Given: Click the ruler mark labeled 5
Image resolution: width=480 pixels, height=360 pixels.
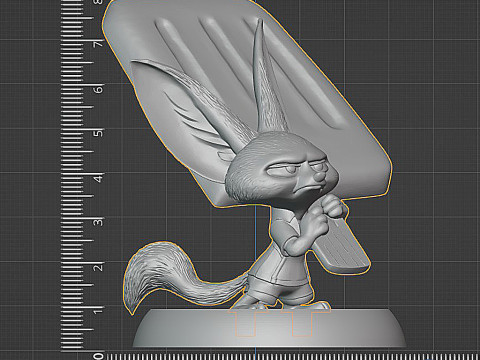Looking at the screenshot, I should click(x=98, y=133).
